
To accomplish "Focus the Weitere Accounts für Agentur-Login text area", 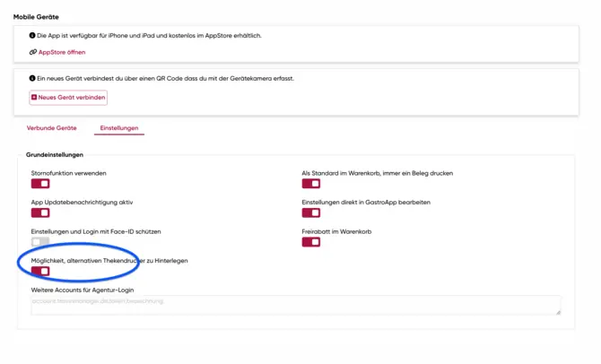I will [x=295, y=305].
